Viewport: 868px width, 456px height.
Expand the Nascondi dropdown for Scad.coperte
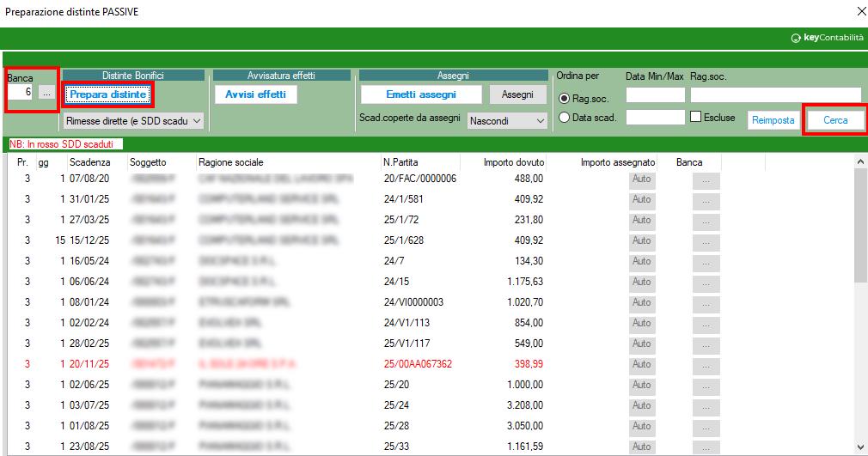pyautogui.click(x=507, y=121)
